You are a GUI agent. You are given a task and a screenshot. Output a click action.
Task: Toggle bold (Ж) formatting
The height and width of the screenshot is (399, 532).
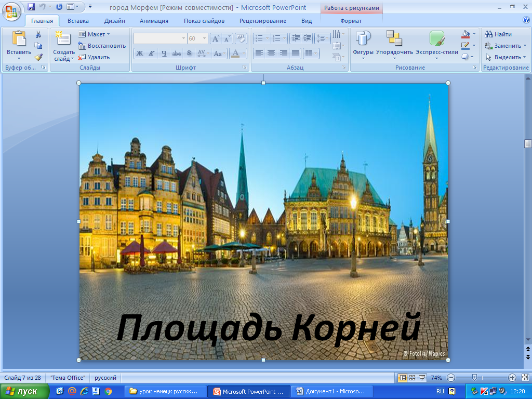point(139,53)
